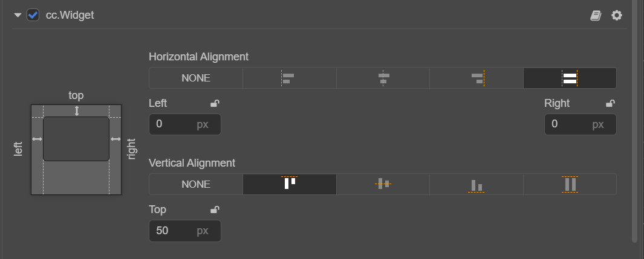Select vertical align bottom icon
Screen dimensions: 644x259
click(x=476, y=184)
